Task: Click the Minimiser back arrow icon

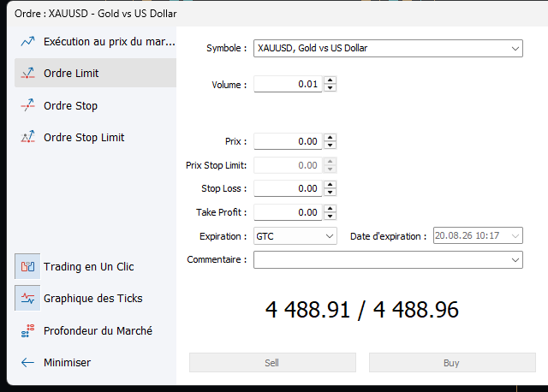Action: pos(27,363)
